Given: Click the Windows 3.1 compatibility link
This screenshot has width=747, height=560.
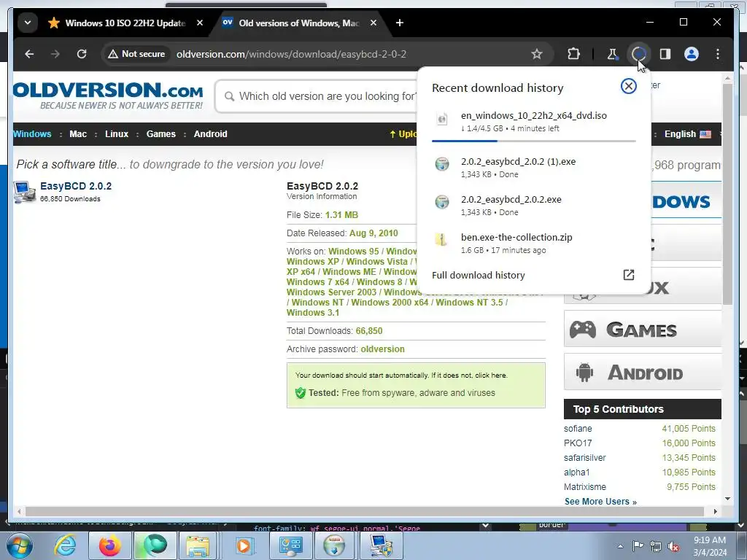Looking at the screenshot, I should [313, 313].
